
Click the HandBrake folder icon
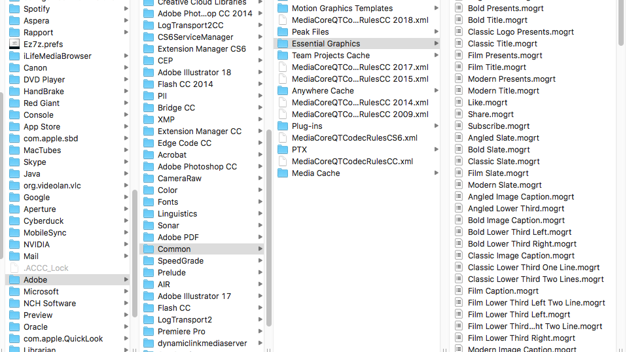click(14, 91)
